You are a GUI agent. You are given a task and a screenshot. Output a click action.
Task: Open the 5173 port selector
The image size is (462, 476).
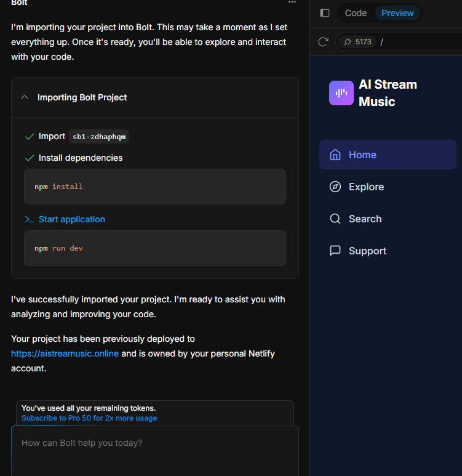coord(357,42)
